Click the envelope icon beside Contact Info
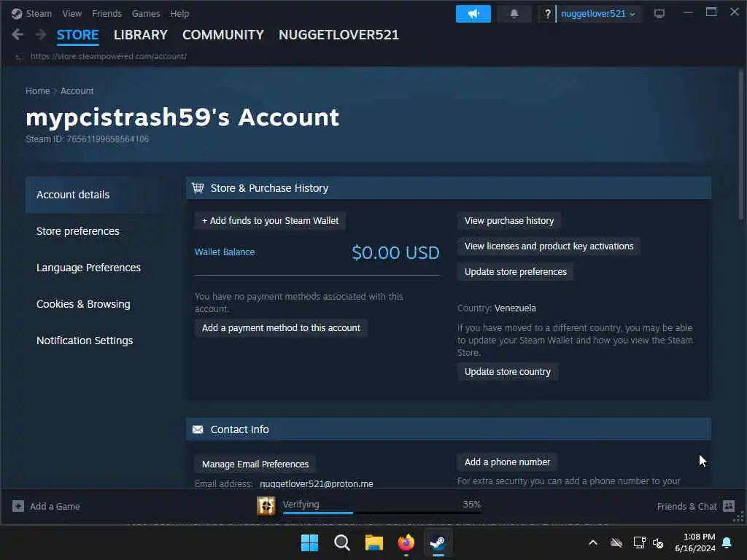 pos(198,429)
